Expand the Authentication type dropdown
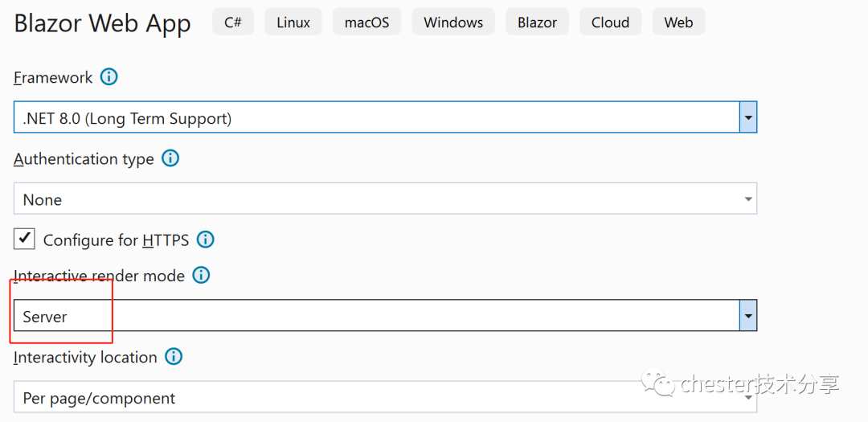This screenshot has height=422, width=868. [385, 199]
